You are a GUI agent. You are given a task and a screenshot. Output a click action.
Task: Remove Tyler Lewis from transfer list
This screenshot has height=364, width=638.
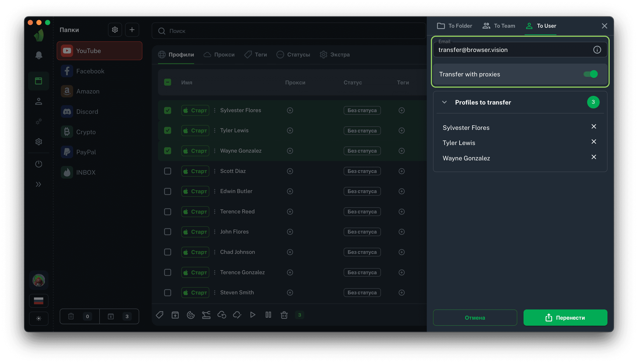coord(594,142)
